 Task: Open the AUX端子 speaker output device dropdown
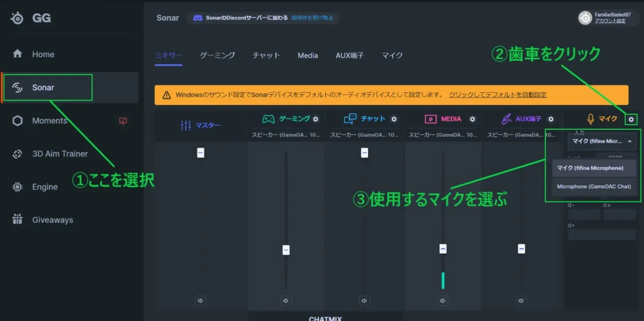(x=521, y=134)
